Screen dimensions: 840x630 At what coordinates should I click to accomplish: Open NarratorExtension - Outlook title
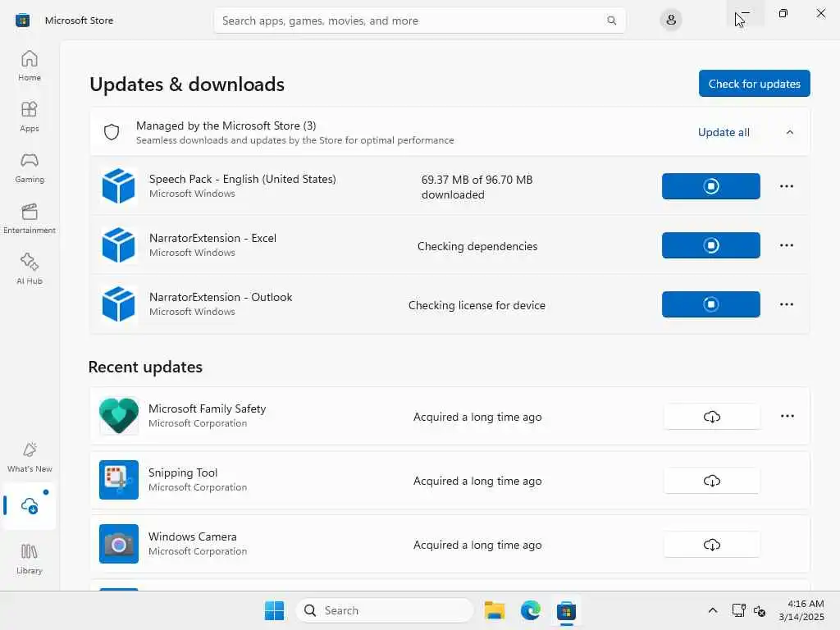click(221, 297)
